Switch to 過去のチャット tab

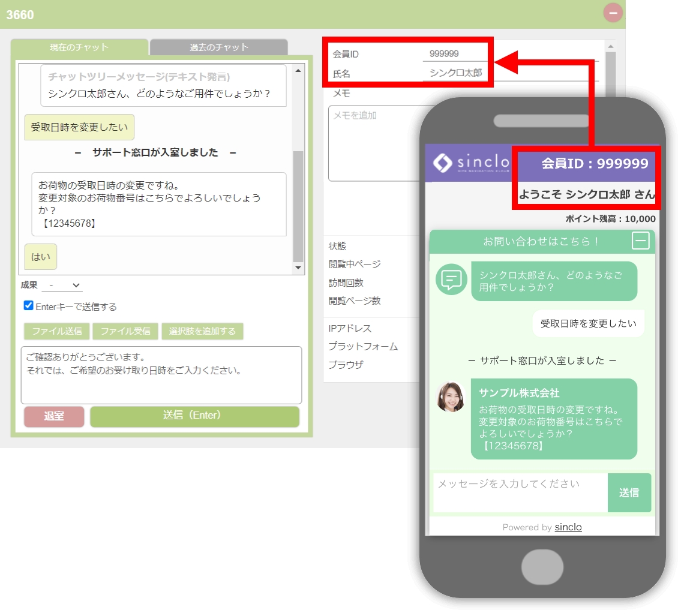click(218, 47)
